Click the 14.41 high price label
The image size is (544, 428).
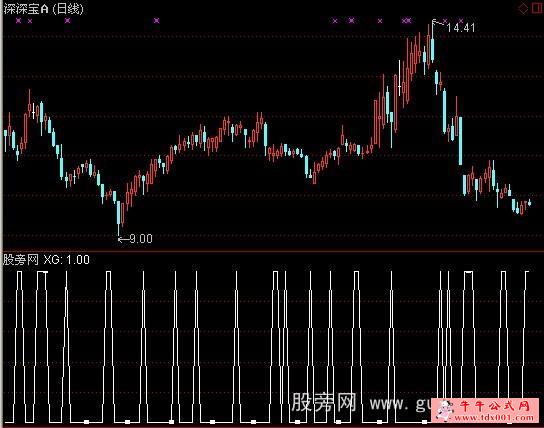pos(461,27)
